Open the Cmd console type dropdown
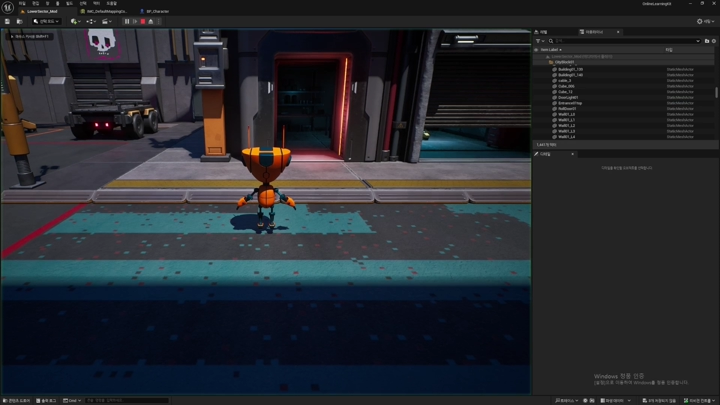 click(72, 400)
